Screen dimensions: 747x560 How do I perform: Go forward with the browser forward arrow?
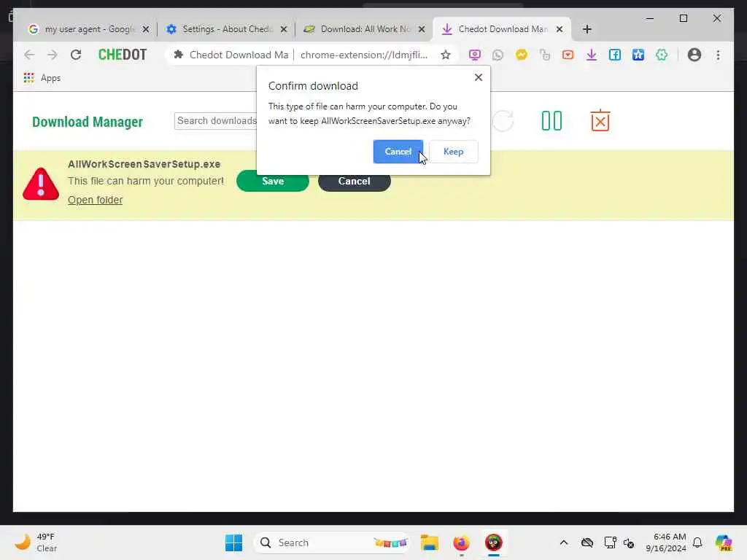[x=52, y=55]
